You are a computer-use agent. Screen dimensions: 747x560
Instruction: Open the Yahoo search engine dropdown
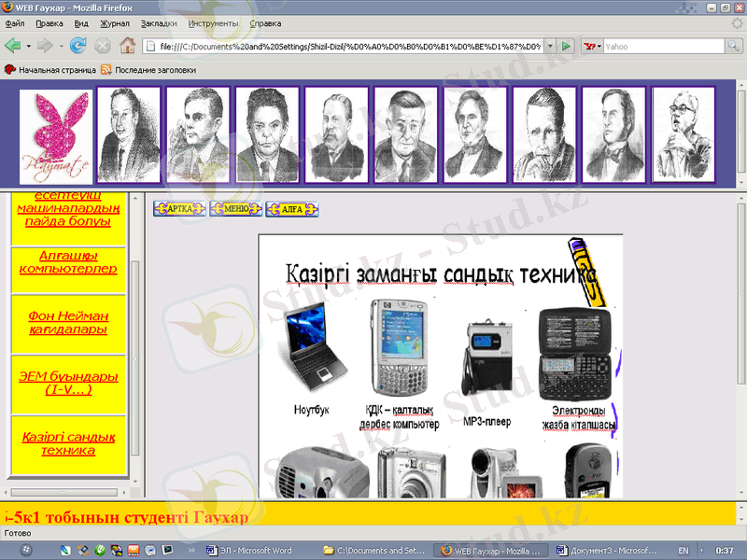[x=592, y=45]
